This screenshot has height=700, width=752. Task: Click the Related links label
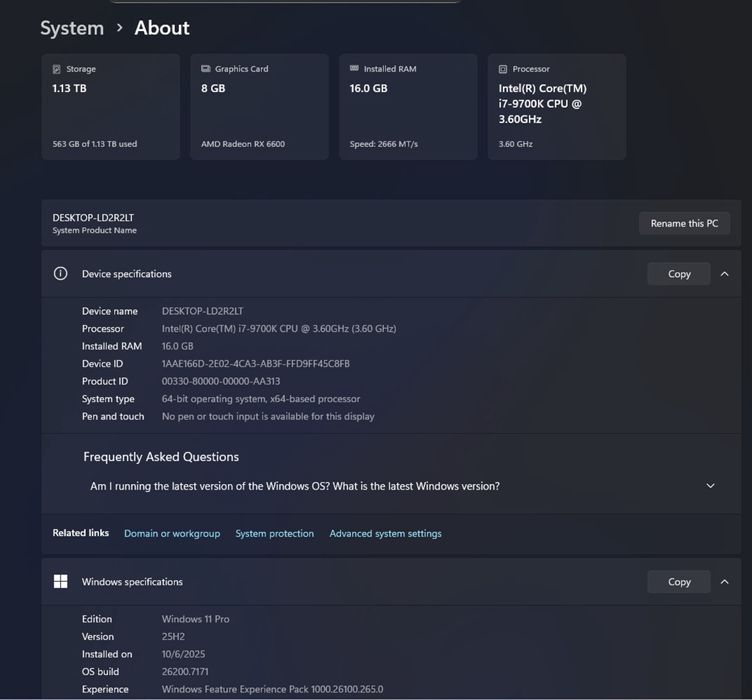tap(81, 533)
